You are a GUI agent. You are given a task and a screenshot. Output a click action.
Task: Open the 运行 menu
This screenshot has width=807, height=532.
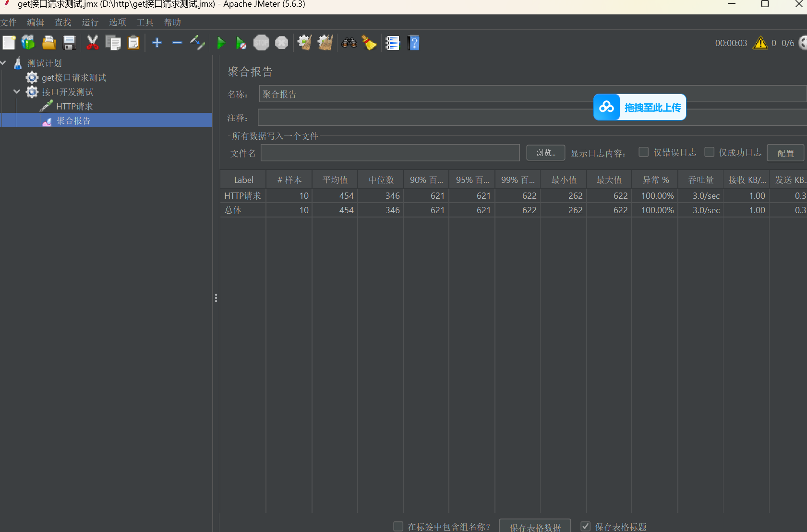point(90,23)
